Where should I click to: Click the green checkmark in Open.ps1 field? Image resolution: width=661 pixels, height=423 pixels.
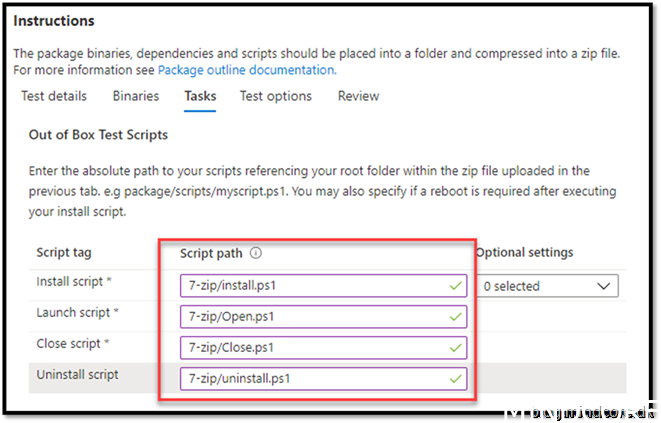tap(456, 317)
